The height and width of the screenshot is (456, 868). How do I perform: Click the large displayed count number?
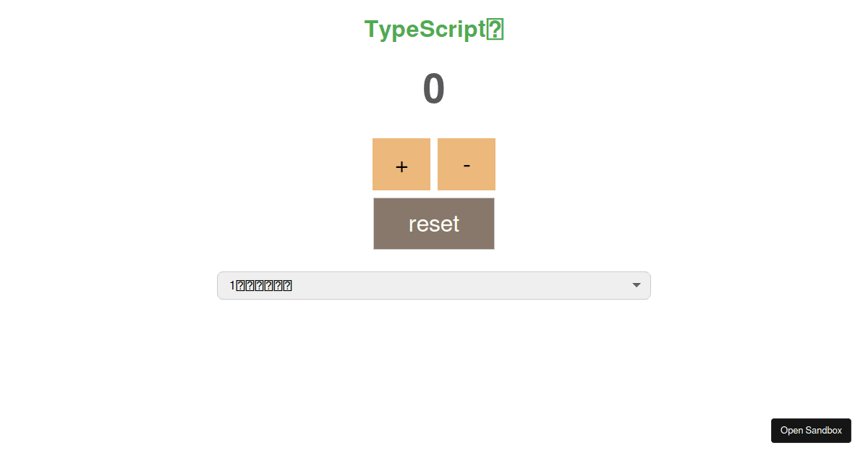[x=433, y=89]
